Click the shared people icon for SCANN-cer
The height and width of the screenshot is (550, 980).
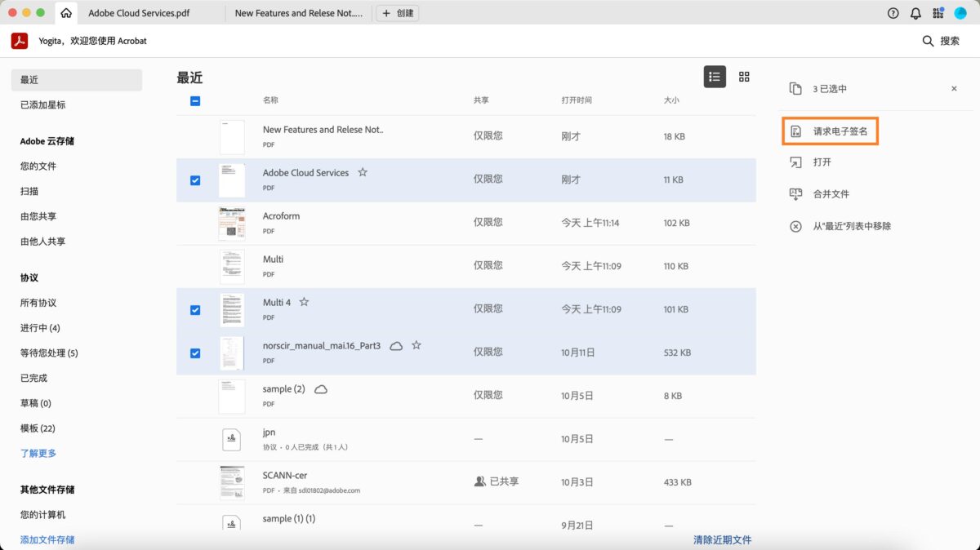(x=479, y=481)
